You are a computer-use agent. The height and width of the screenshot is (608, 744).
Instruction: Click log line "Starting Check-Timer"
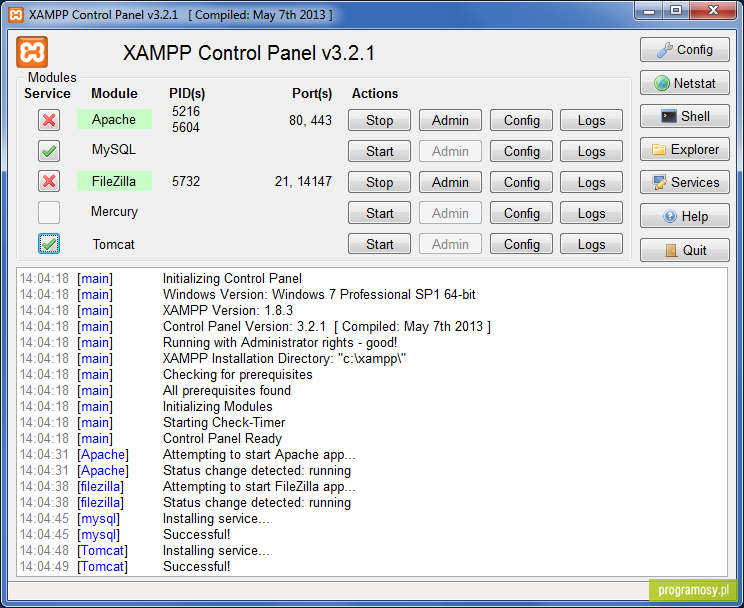[x=224, y=422]
